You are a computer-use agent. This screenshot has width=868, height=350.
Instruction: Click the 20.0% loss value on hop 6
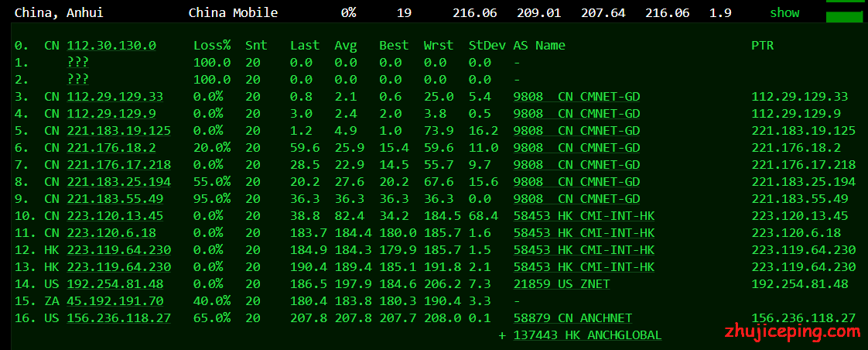click(212, 148)
